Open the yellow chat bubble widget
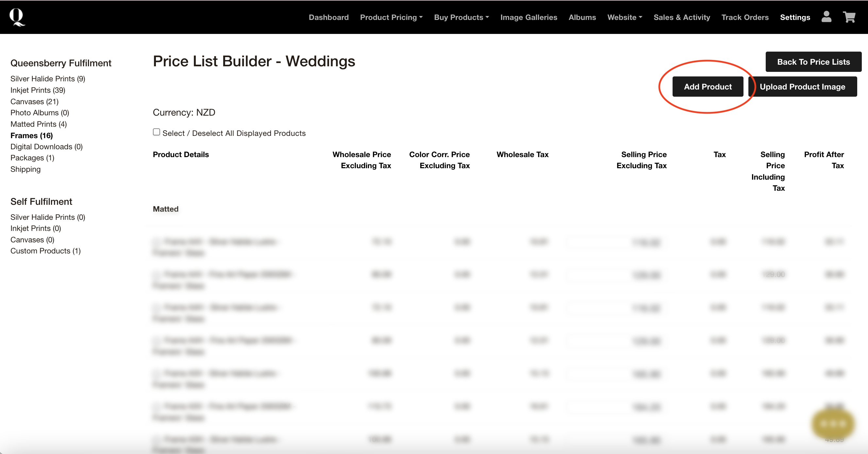 pyautogui.click(x=833, y=423)
